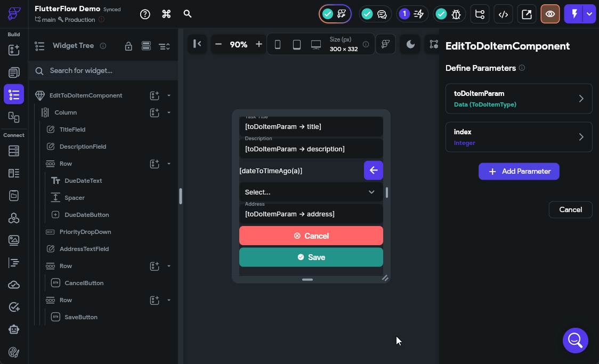
Task: Zoom in the canvas with plus
Action: tap(258, 45)
